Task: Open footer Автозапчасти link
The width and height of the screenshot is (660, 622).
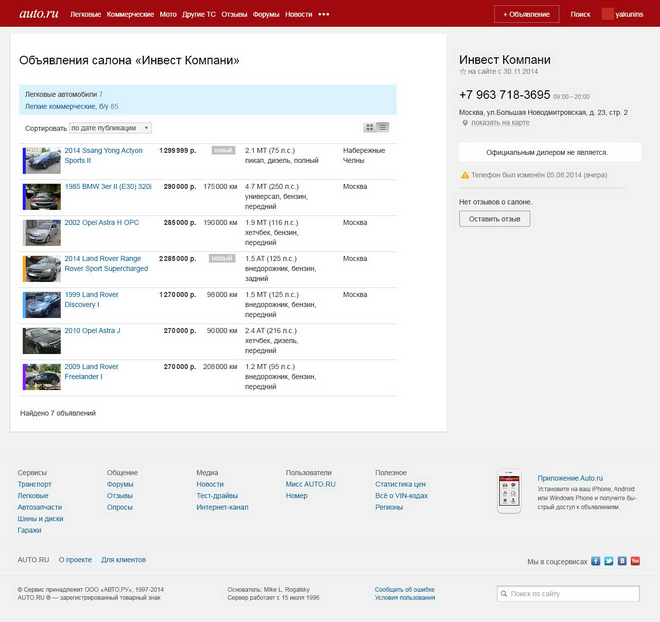Action: 40,508
